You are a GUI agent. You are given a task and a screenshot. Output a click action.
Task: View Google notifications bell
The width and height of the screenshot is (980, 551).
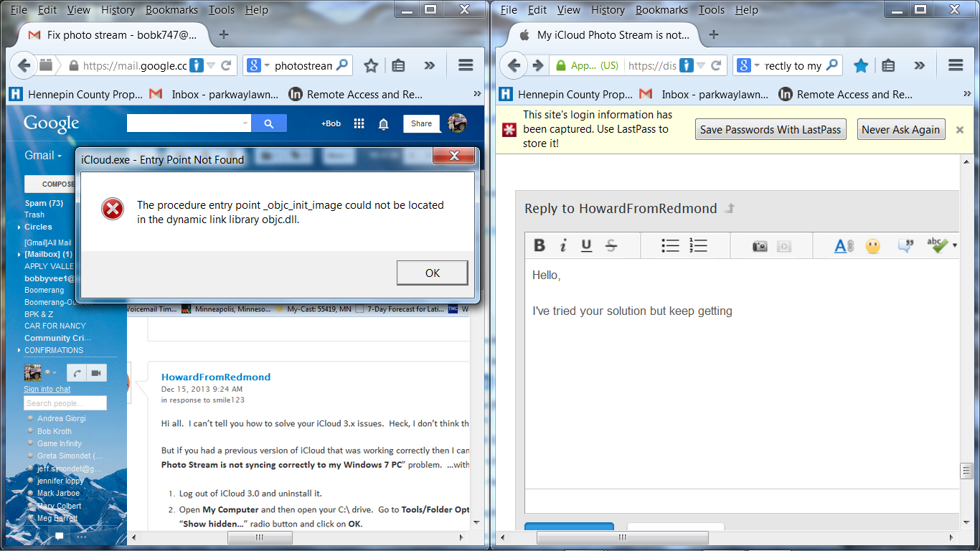(x=384, y=123)
